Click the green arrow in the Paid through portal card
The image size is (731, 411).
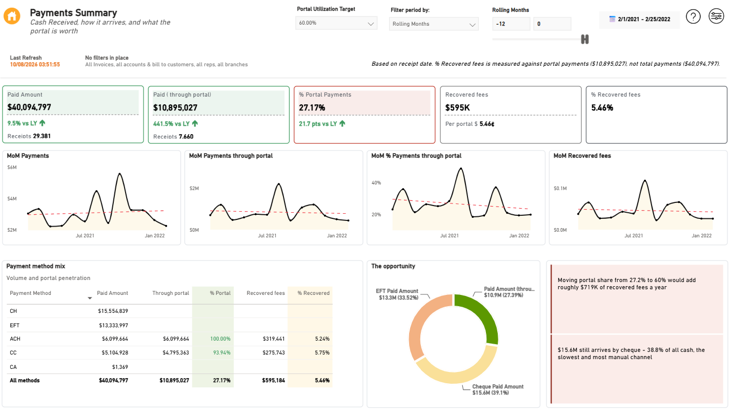[x=195, y=123]
